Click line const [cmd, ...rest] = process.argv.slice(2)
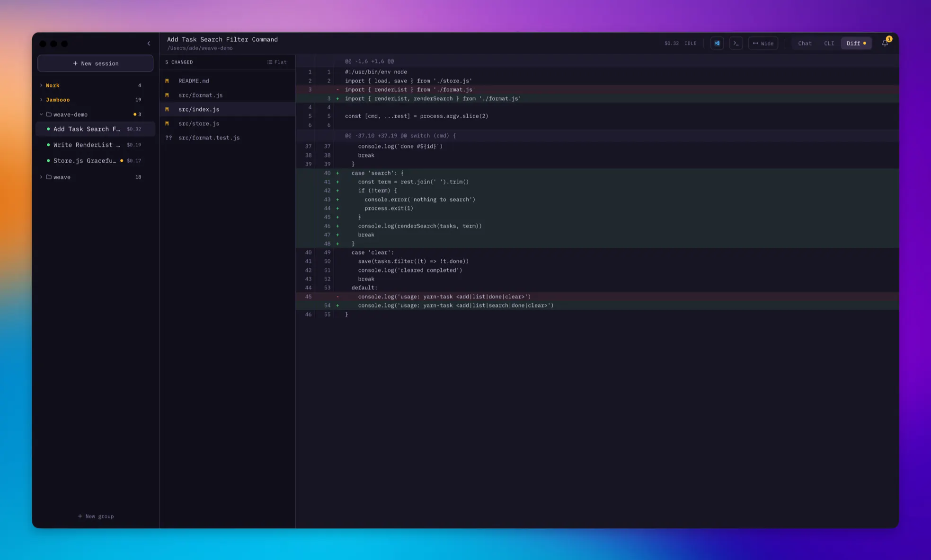931x560 pixels. click(x=597, y=116)
